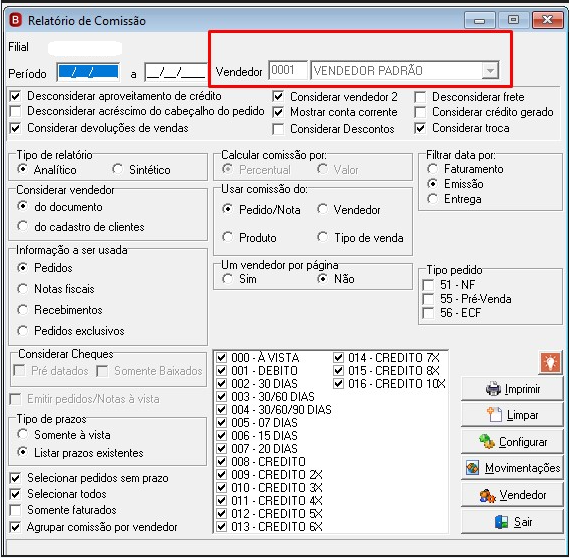The height and width of the screenshot is (558, 569).
Task: Click the Movimentações globe icon
Action: pos(472,468)
